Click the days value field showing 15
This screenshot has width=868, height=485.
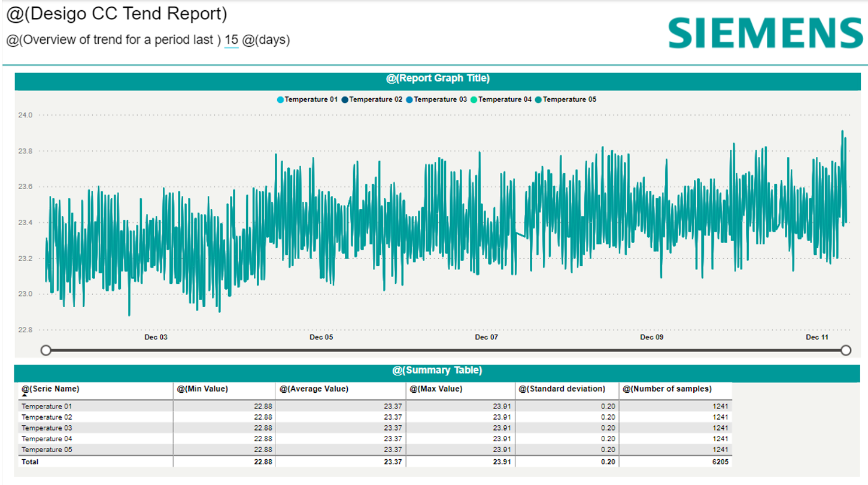[231, 40]
